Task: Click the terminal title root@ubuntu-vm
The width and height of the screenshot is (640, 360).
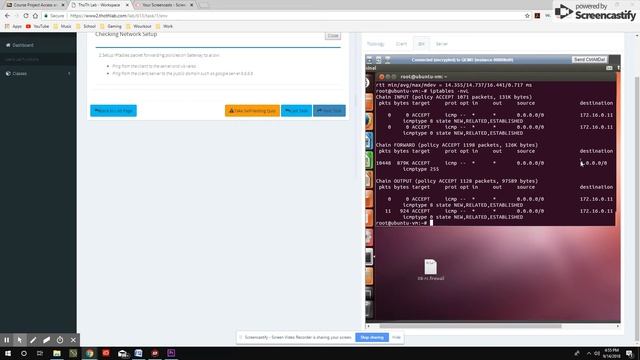Action: [x=422, y=77]
